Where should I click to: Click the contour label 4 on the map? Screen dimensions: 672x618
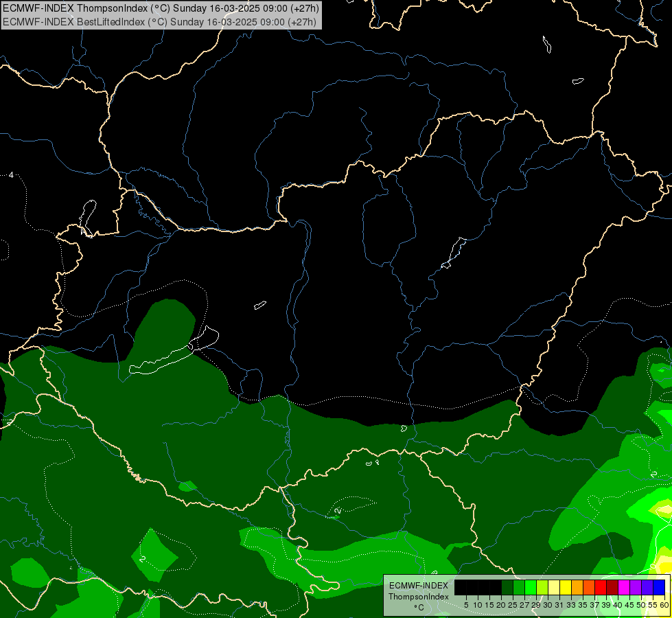tap(11, 175)
